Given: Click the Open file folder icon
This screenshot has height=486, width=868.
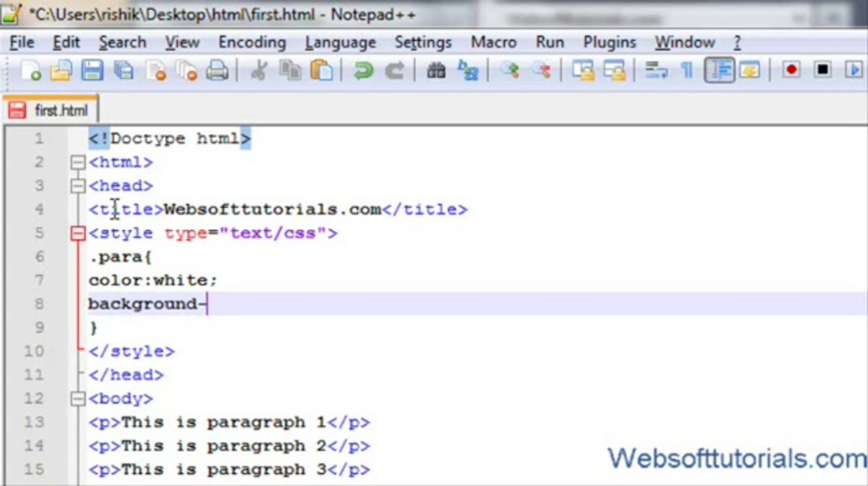Looking at the screenshot, I should pyautogui.click(x=61, y=70).
